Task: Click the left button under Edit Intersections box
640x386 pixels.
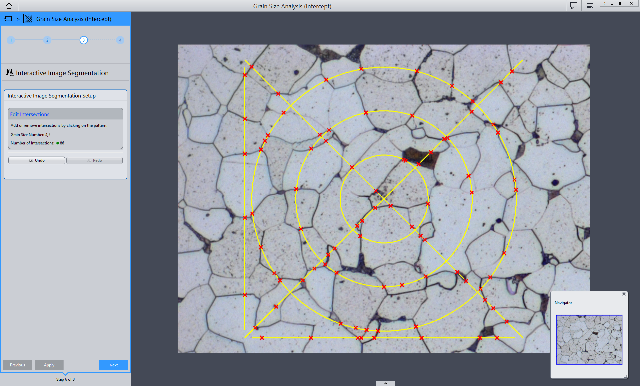Action: 36,160
